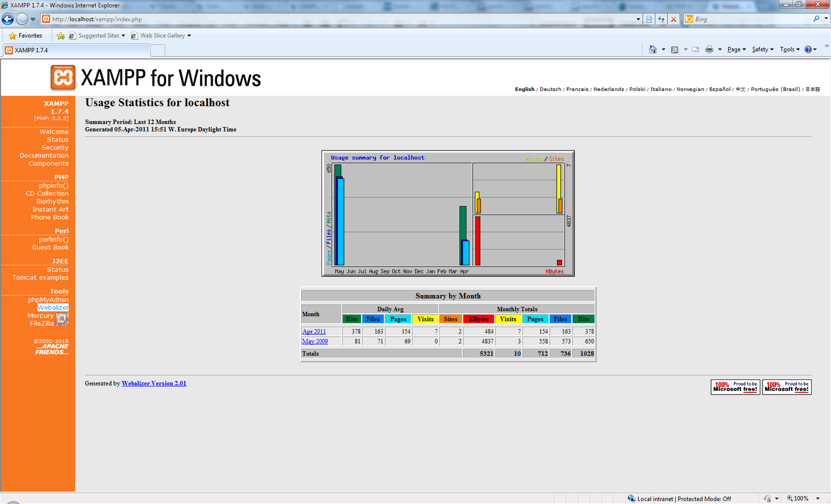Click the search magnifier icon

coord(816,19)
